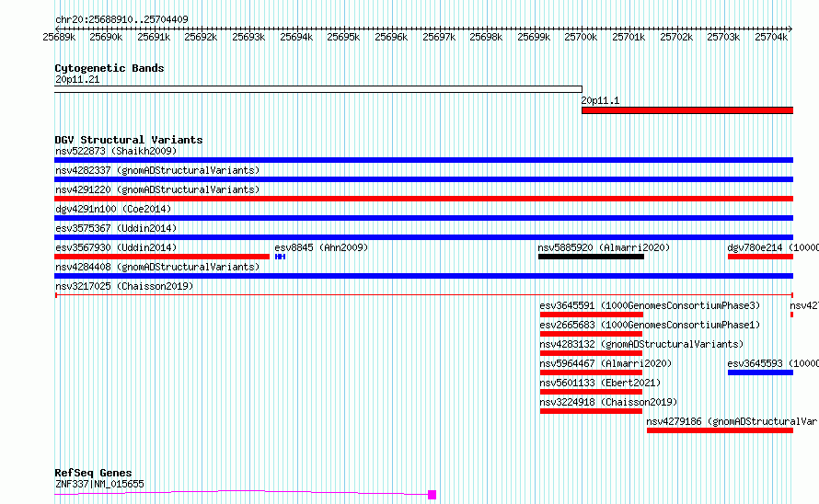Viewport: 819px width, 504px height.
Task: Select the nsv4279186 gnomAD red bar
Action: point(720,430)
